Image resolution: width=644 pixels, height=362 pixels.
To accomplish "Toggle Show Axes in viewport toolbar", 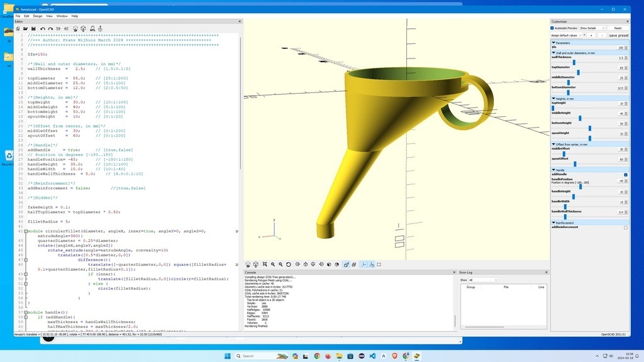I will pyautogui.click(x=364, y=265).
